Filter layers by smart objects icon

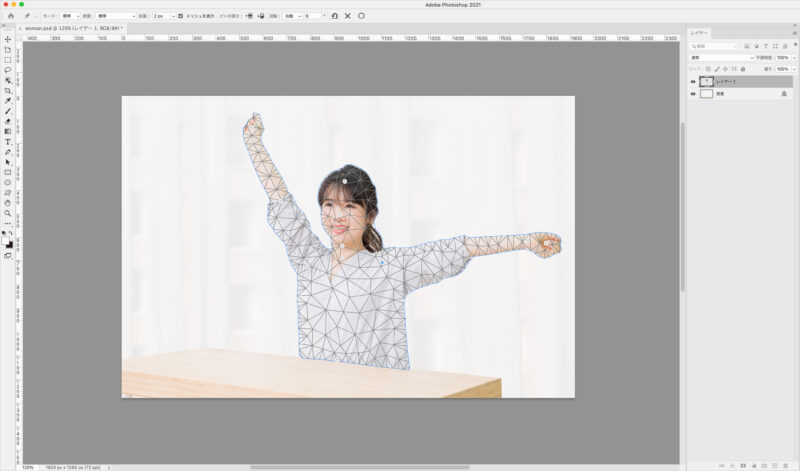[785, 46]
